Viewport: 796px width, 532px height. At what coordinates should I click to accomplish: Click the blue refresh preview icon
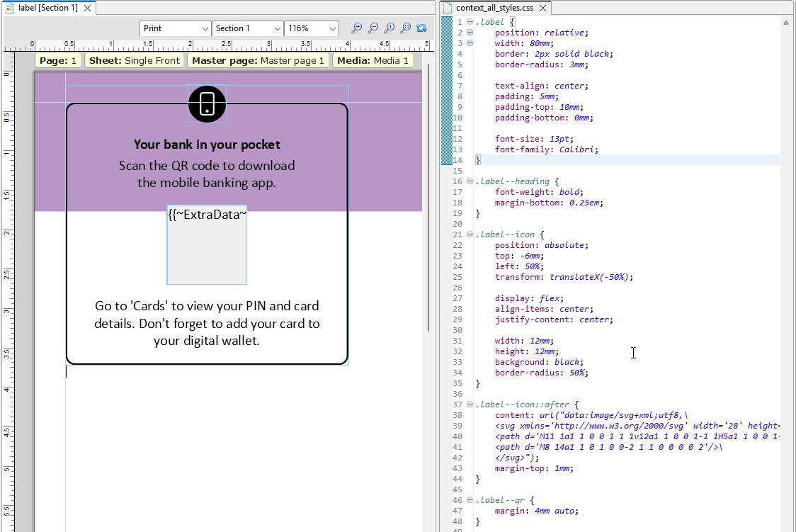[421, 28]
